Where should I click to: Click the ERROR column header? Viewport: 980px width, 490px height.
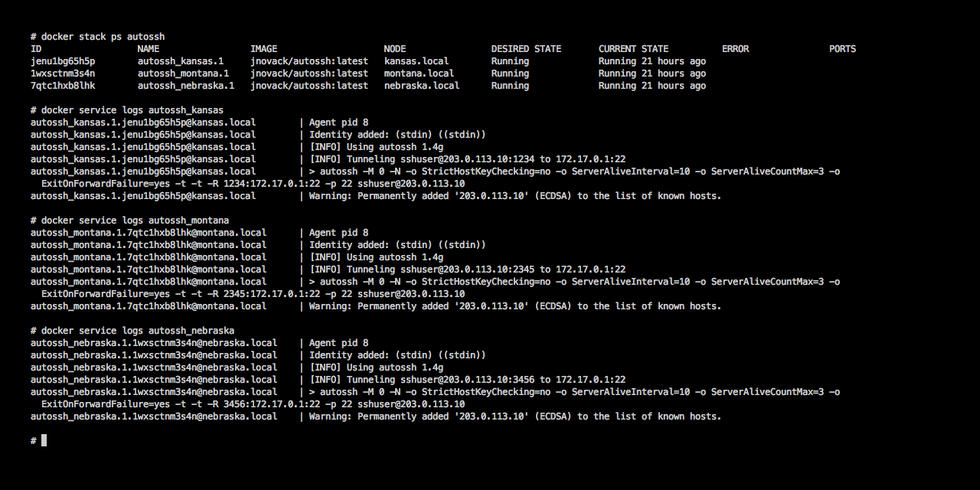pos(735,49)
